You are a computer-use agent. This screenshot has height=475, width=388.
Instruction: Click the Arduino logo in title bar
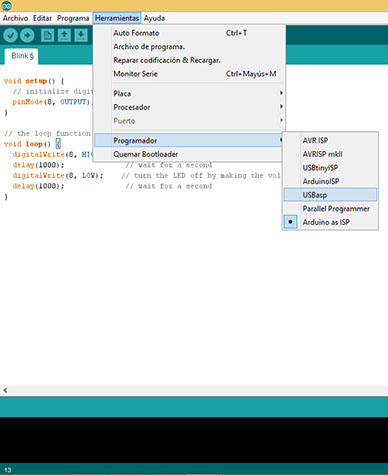pyautogui.click(x=6, y=6)
